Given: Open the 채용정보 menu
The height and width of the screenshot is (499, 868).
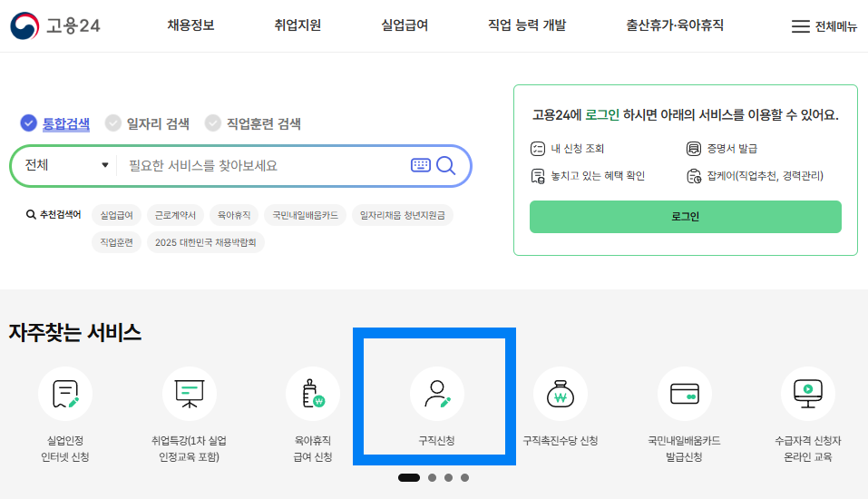Looking at the screenshot, I should [x=190, y=25].
